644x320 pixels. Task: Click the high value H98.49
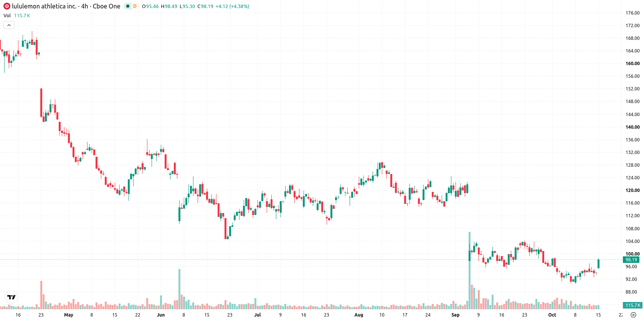(169, 7)
